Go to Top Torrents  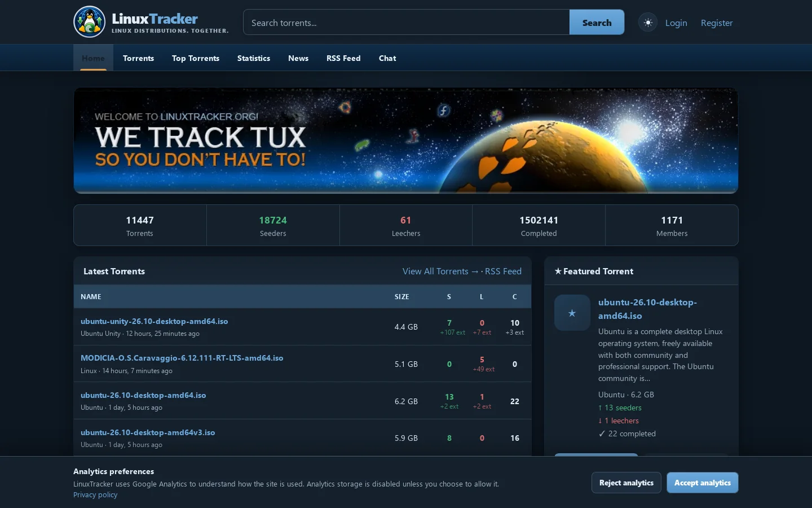tap(196, 58)
